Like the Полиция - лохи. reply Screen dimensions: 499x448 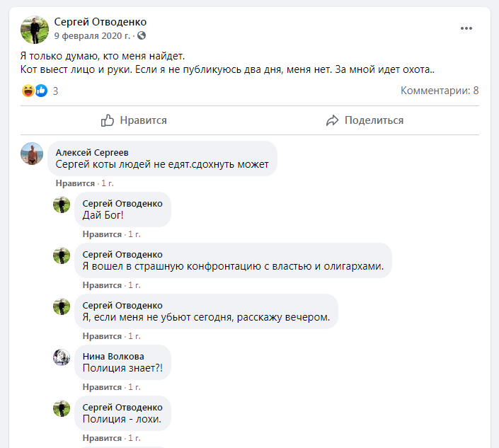pos(102,438)
